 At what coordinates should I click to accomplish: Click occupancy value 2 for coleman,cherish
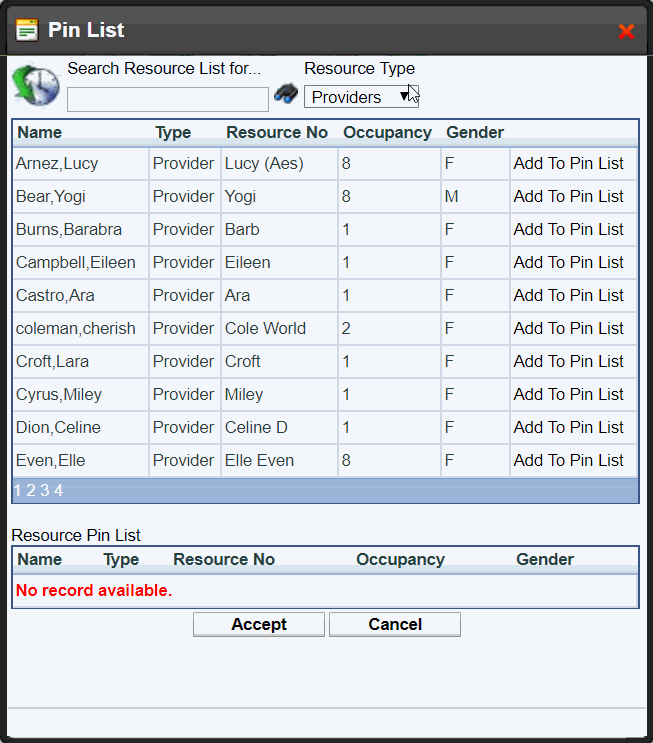click(389, 328)
